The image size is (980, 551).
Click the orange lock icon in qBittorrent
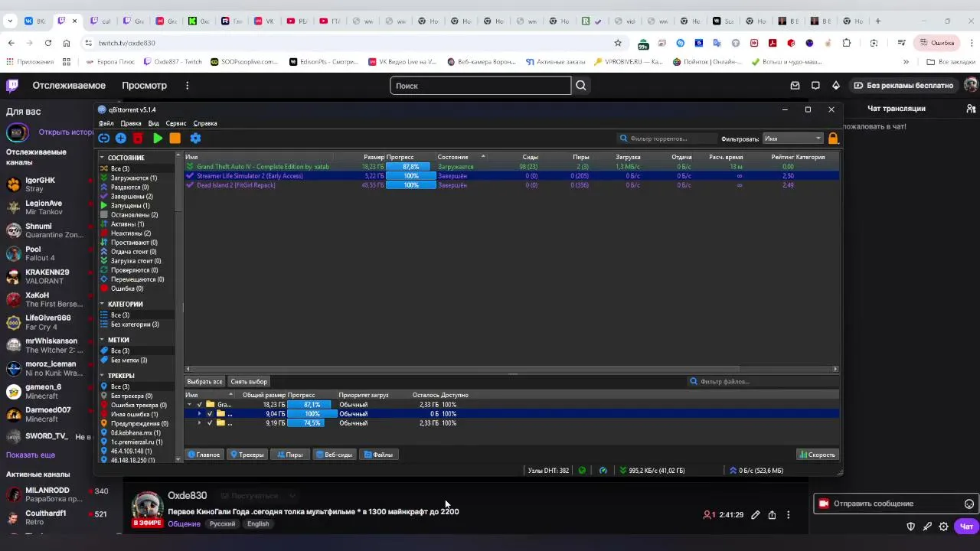click(833, 139)
